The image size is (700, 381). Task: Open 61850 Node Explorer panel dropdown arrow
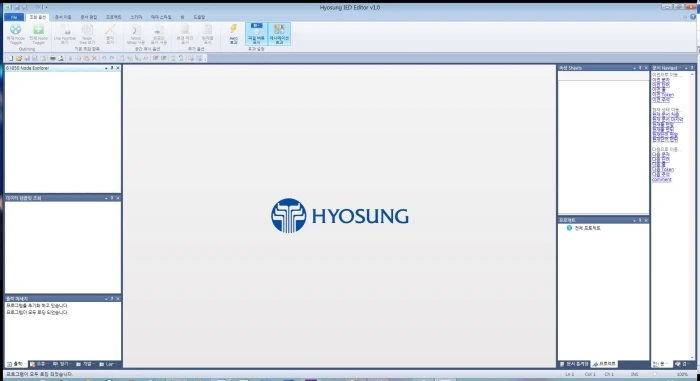point(106,68)
